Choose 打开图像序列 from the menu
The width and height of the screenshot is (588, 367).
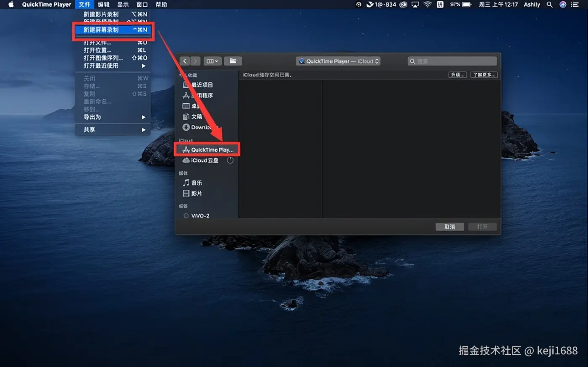point(113,58)
